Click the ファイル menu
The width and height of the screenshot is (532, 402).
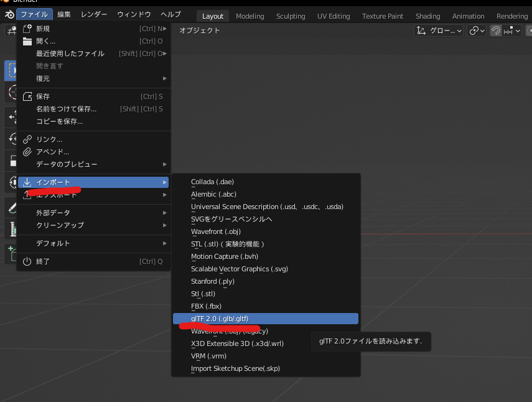[34, 14]
